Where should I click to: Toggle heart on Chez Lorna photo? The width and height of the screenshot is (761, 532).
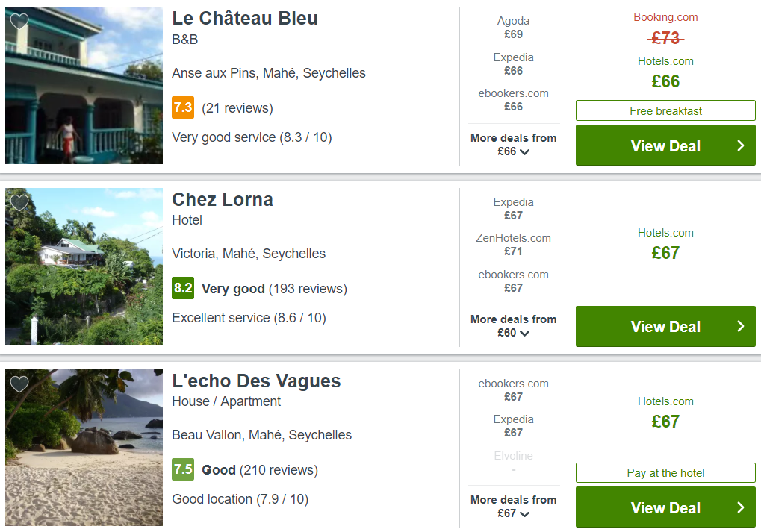[x=19, y=202]
